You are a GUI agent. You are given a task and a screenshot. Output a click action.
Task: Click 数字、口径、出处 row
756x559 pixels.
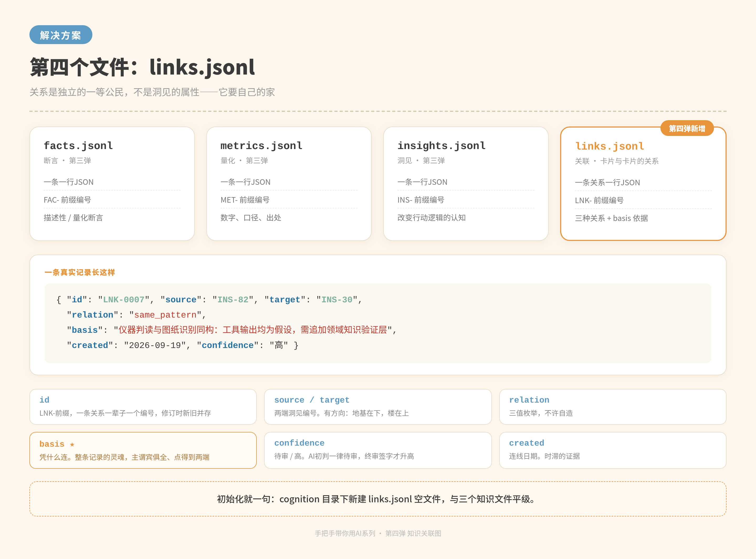(x=289, y=218)
